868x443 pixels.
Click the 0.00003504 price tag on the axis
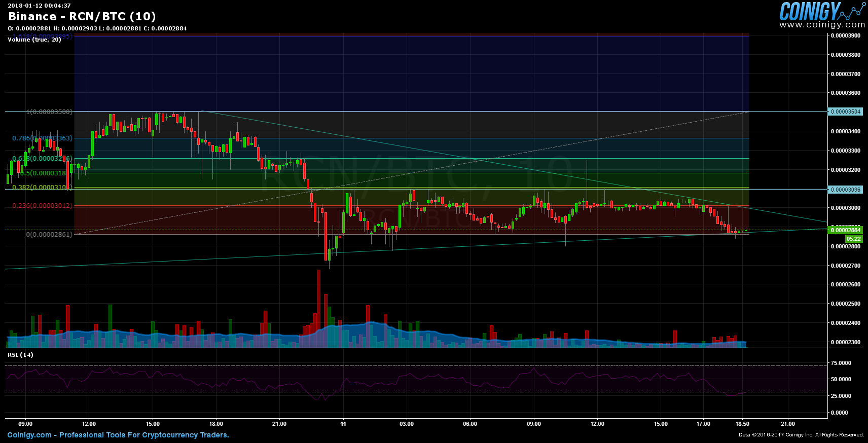tap(845, 112)
